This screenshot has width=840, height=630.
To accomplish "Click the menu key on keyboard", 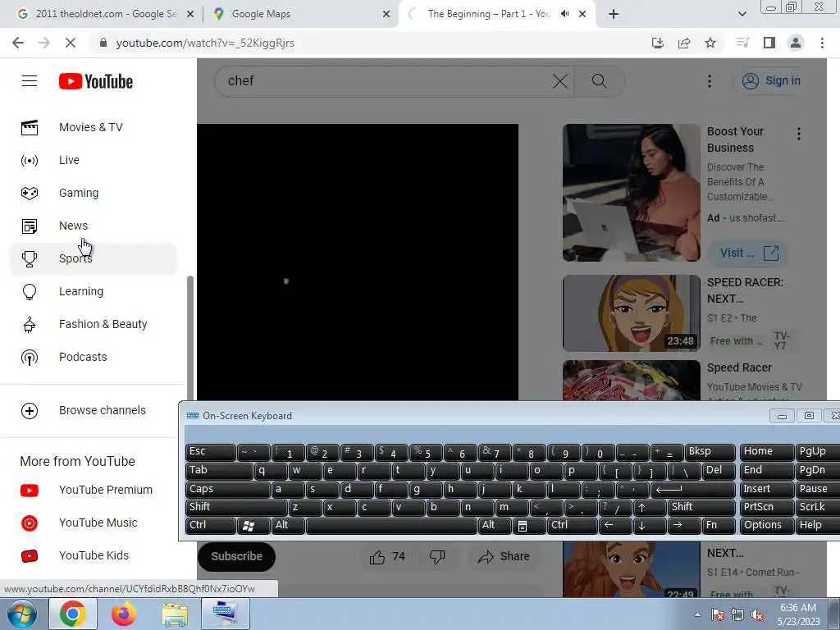I will 529,526.
